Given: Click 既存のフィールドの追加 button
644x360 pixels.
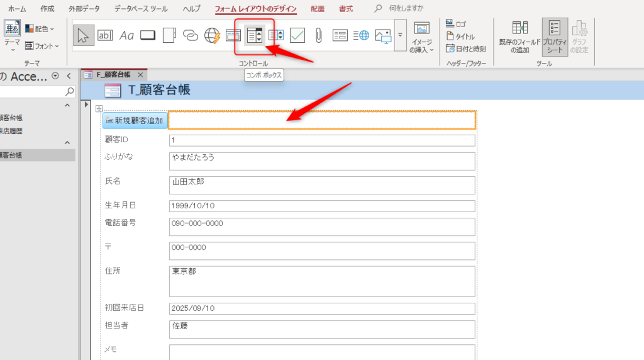Looking at the screenshot, I should [519, 38].
